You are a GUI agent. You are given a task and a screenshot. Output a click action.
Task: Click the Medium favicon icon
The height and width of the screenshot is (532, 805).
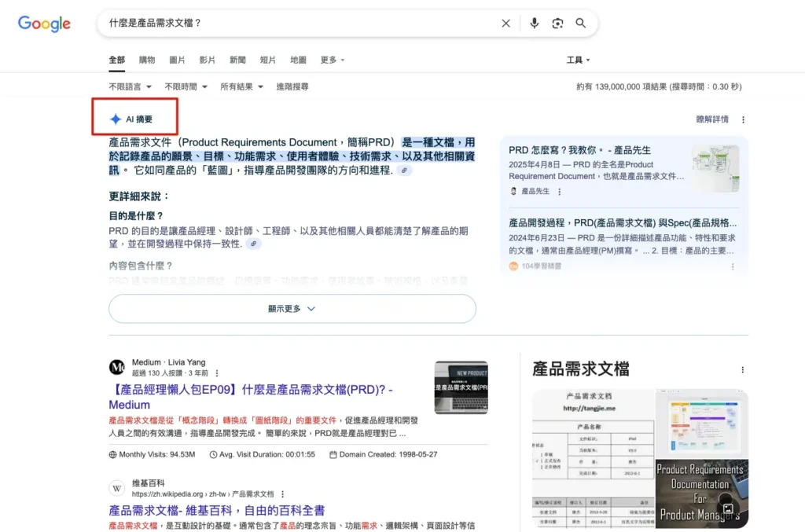pyautogui.click(x=117, y=367)
